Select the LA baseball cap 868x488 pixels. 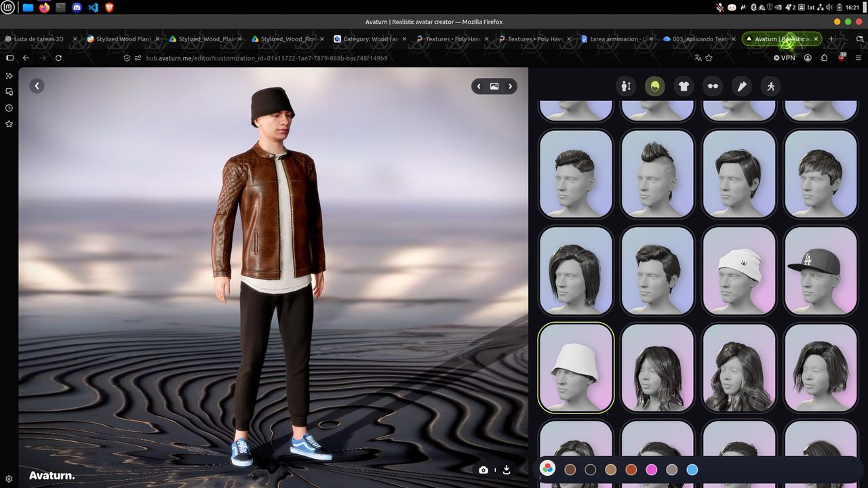(x=821, y=271)
